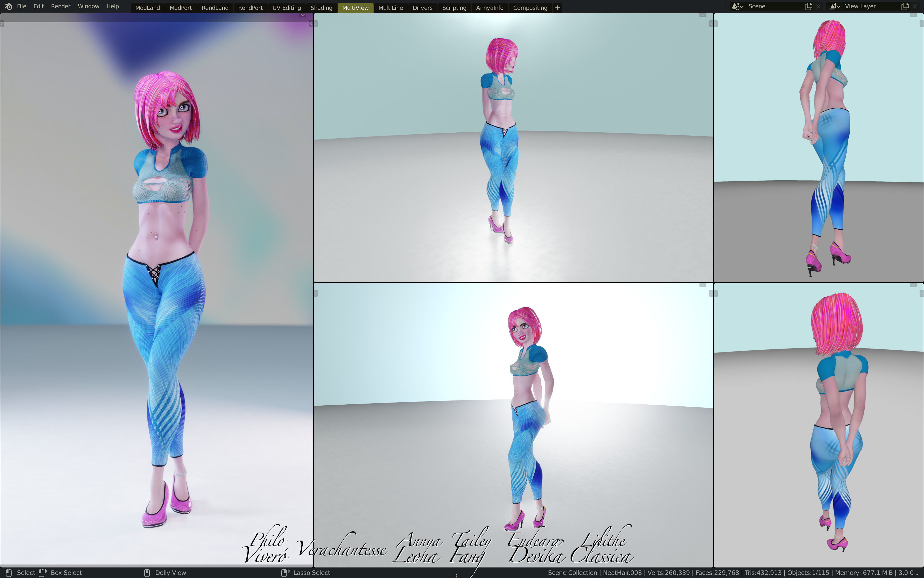Screen dimensions: 924x578
Task: Click the 'Faces:229,768' statistic
Action: click(x=717, y=573)
